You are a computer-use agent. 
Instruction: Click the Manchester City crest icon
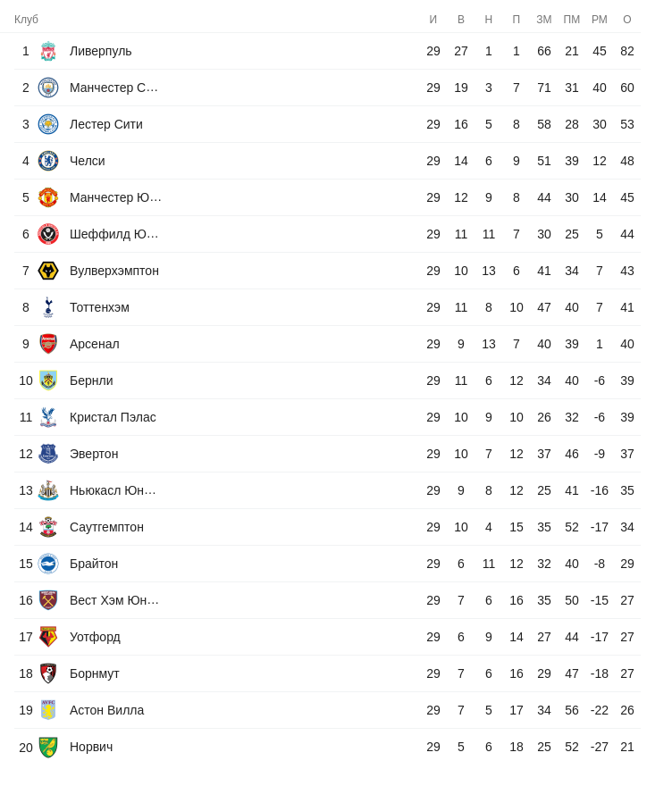click(x=48, y=88)
